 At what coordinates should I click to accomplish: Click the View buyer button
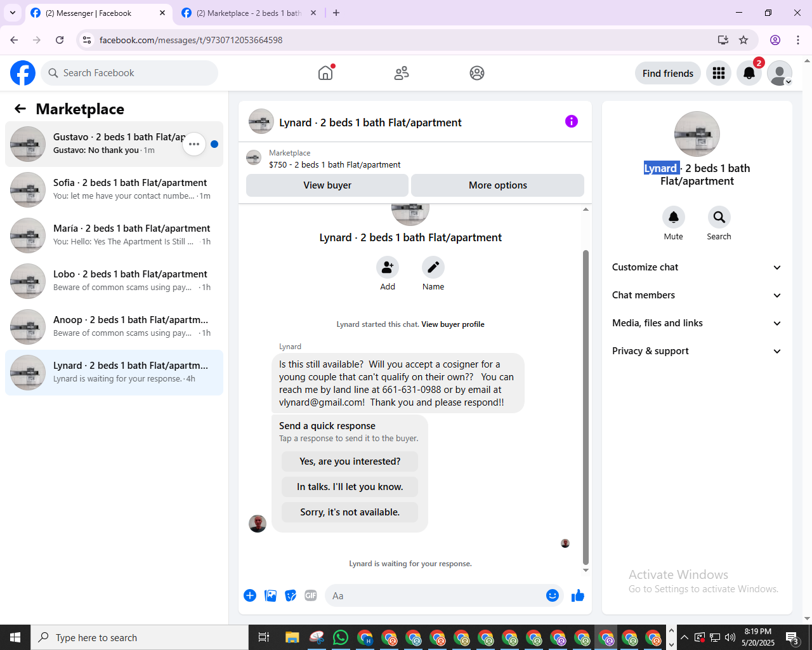[x=327, y=185]
